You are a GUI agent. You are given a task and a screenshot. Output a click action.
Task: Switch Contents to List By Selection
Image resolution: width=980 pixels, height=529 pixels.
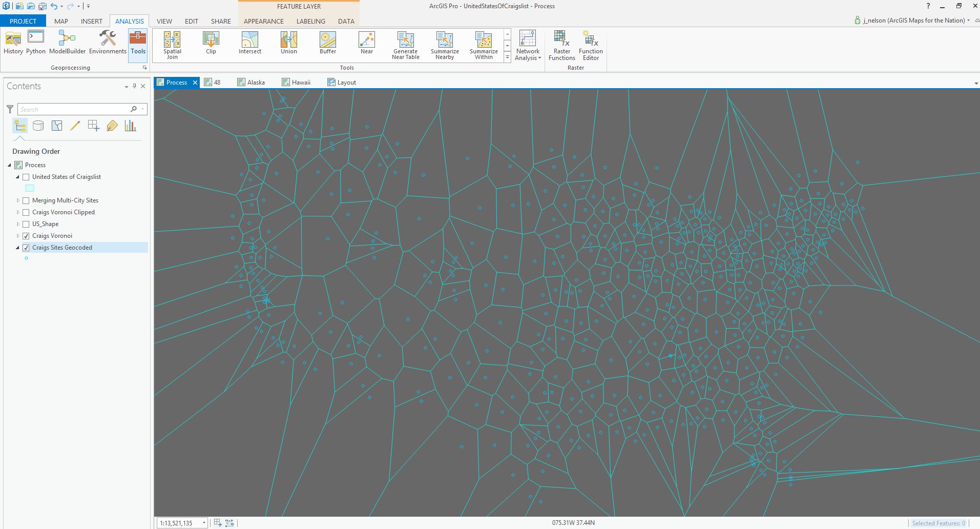57,126
